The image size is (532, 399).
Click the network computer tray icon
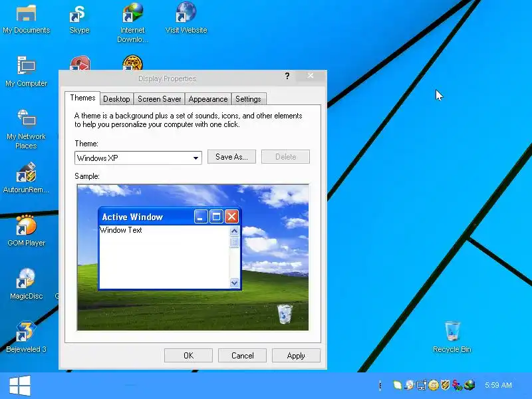(422, 385)
